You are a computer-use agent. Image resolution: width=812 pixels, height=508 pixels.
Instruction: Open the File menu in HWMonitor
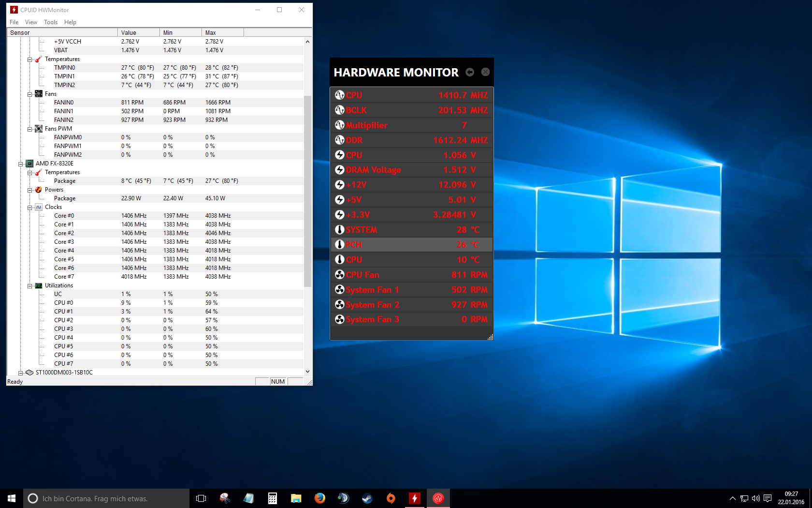(x=14, y=22)
